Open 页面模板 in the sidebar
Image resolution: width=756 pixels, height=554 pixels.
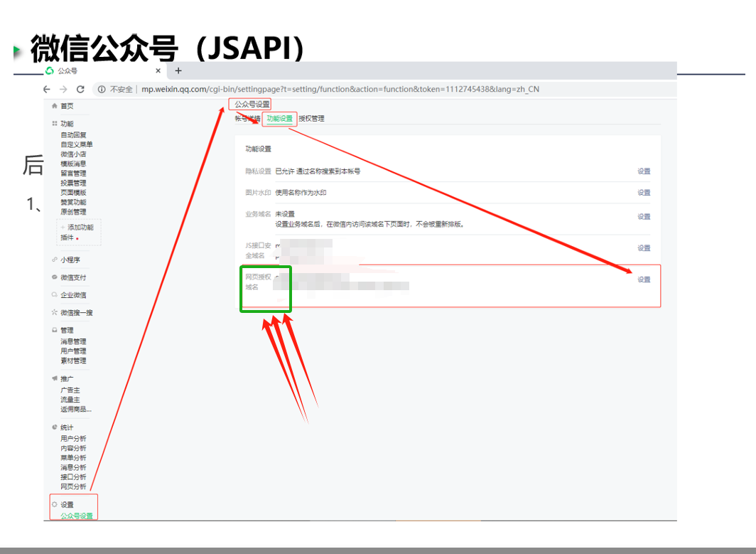click(73, 193)
